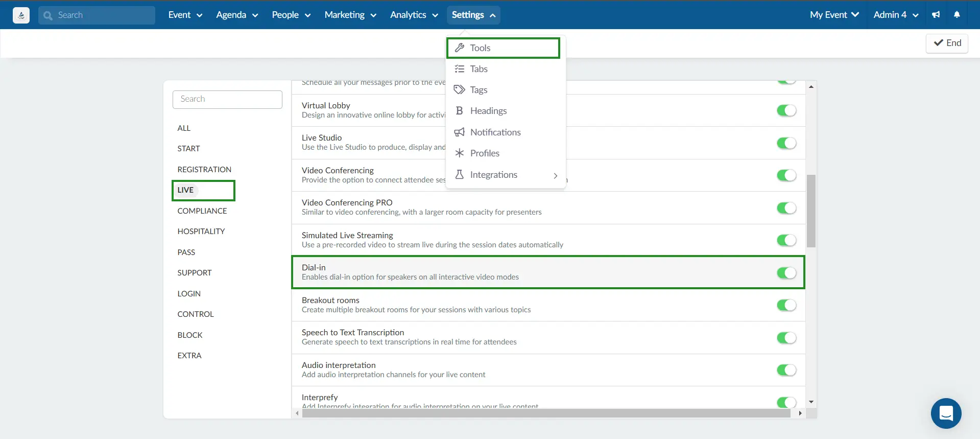The image size is (980, 439).
Task: Select the SUPPORT category filter
Action: coord(195,272)
